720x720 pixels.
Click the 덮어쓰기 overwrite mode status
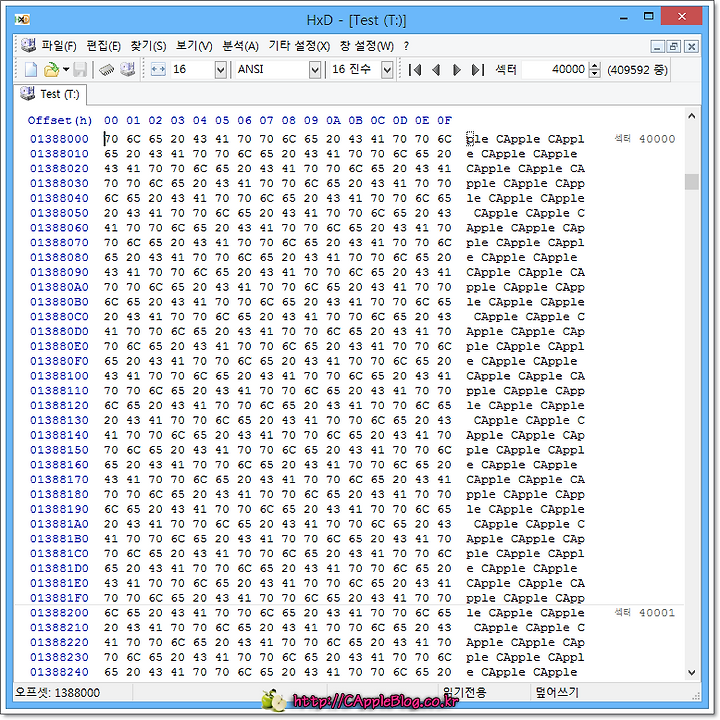(x=557, y=692)
